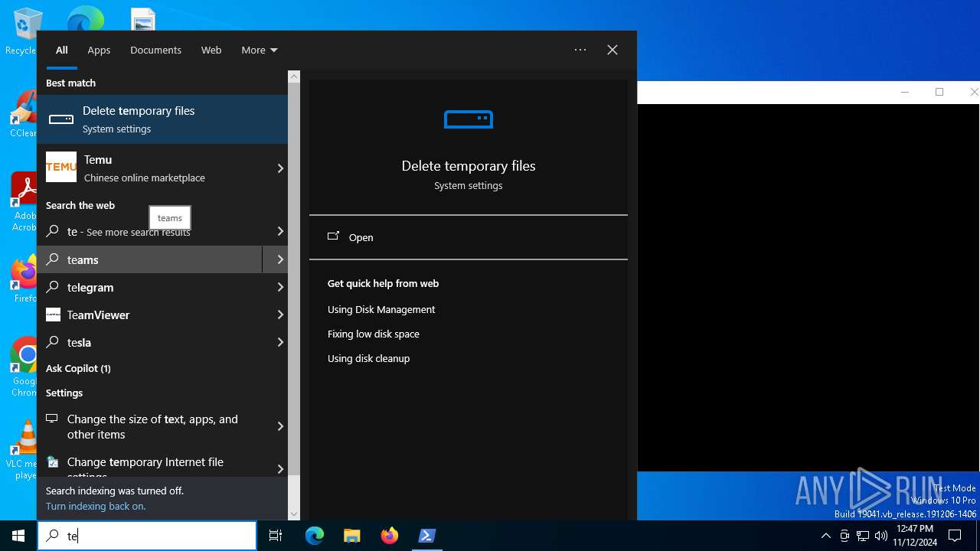Open File Explorer from taskbar
This screenshot has height=551, width=980.
pyautogui.click(x=352, y=536)
